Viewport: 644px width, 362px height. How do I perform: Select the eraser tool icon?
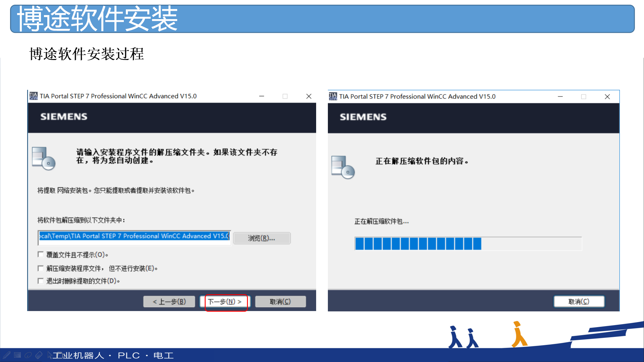pos(39,355)
